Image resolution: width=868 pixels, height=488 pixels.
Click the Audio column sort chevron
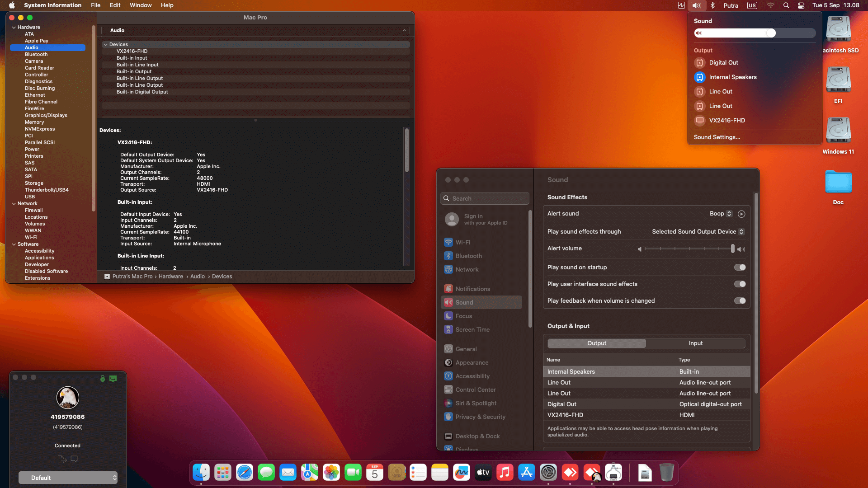[404, 31]
